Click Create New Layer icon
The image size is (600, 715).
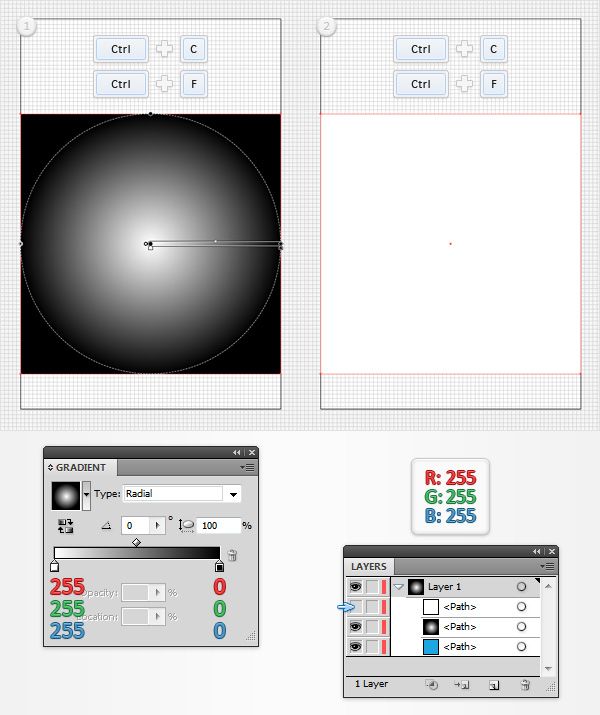(x=494, y=685)
